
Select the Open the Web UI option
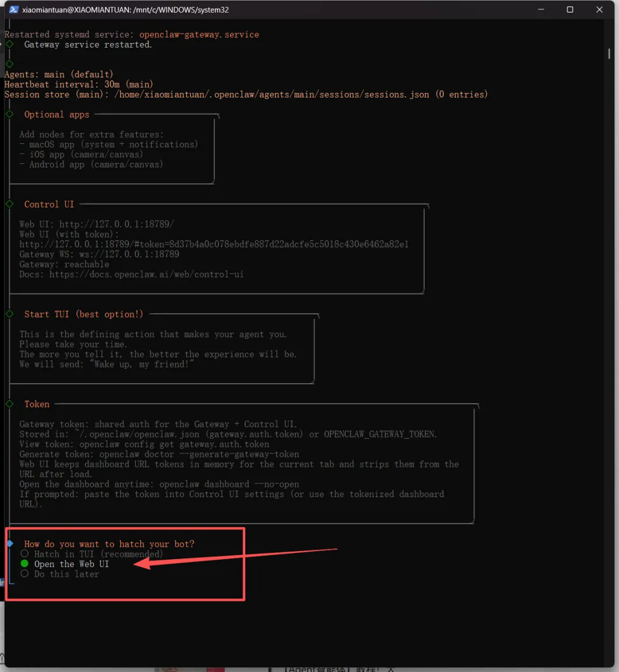(x=65, y=564)
